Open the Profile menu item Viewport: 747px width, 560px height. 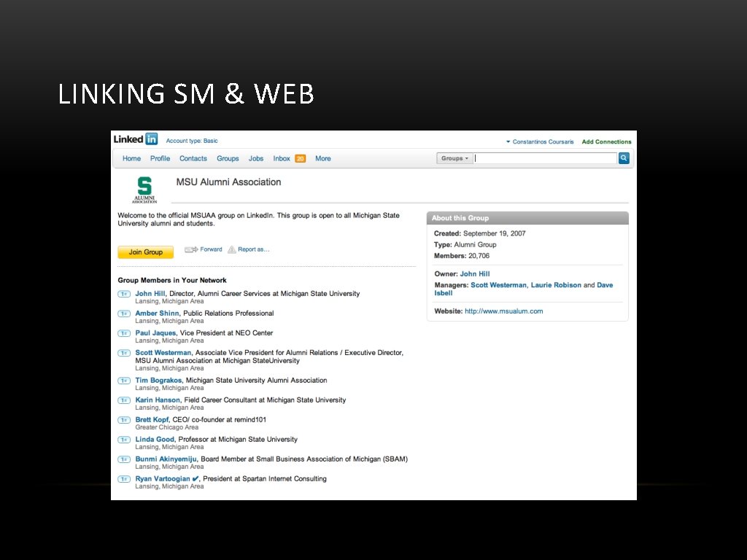coord(160,158)
